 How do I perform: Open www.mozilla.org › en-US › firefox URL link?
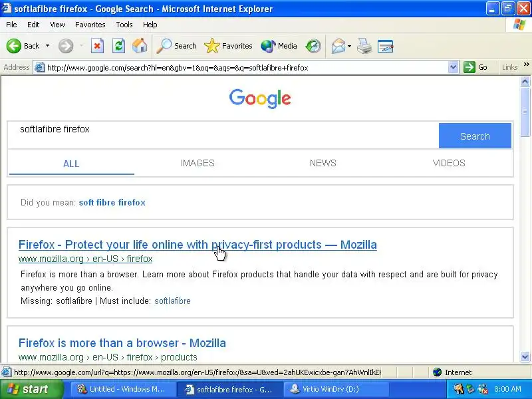(86, 259)
